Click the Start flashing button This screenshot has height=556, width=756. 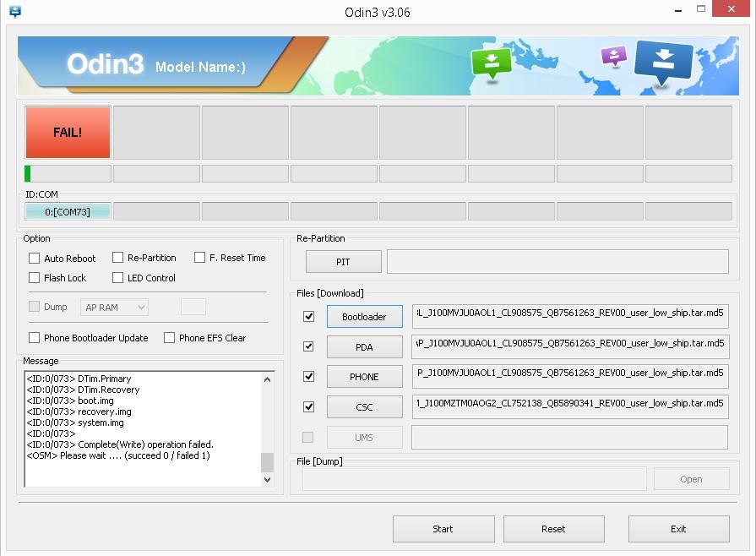[x=443, y=529]
